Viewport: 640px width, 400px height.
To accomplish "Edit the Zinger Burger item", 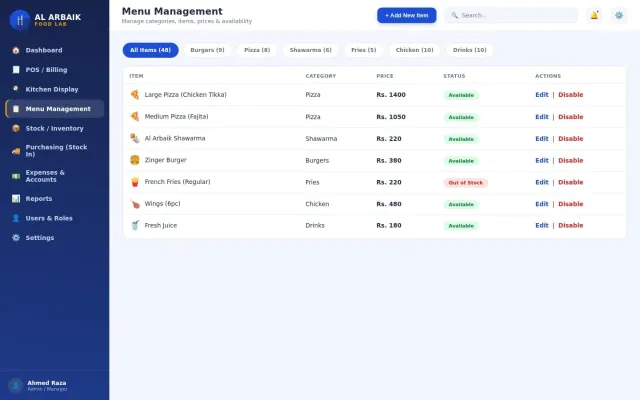I will click(542, 160).
